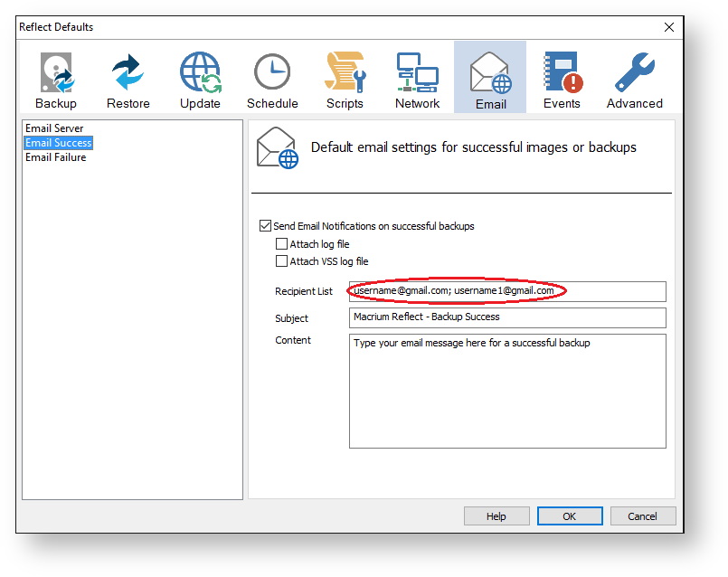Image resolution: width=728 pixels, height=577 pixels.
Task: Click the Help button
Action: pos(496,516)
